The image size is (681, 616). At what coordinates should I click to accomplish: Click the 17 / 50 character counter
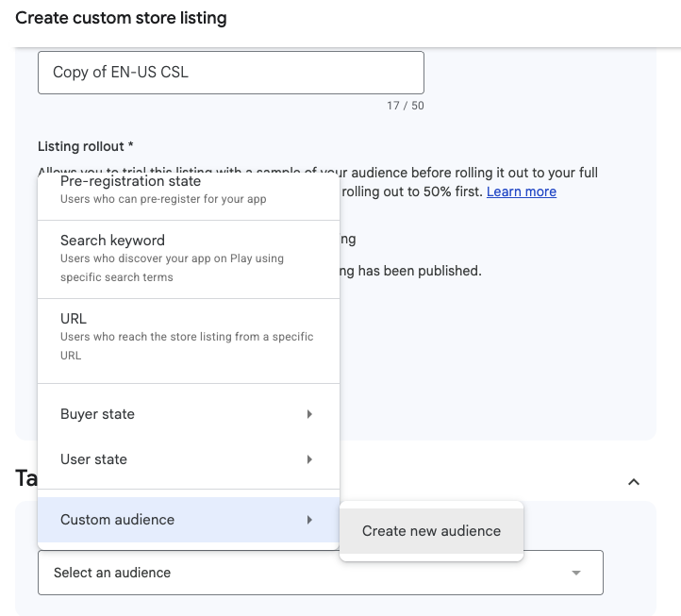click(x=406, y=106)
